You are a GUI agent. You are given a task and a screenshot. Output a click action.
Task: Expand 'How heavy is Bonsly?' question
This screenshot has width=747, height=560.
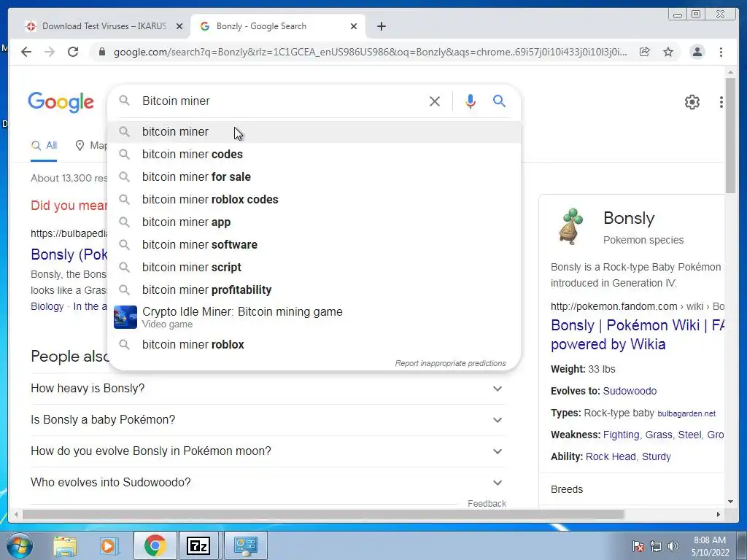[268, 389]
